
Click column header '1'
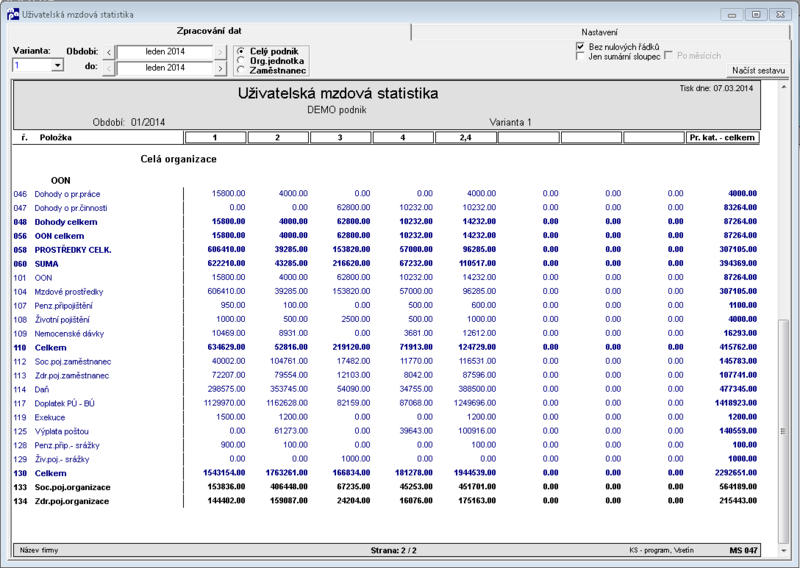pos(215,138)
